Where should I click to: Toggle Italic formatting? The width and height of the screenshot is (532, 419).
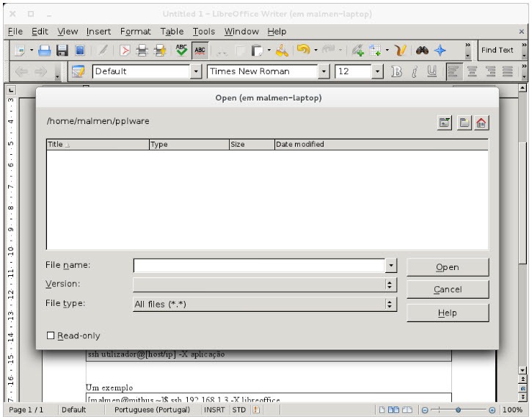(x=415, y=72)
